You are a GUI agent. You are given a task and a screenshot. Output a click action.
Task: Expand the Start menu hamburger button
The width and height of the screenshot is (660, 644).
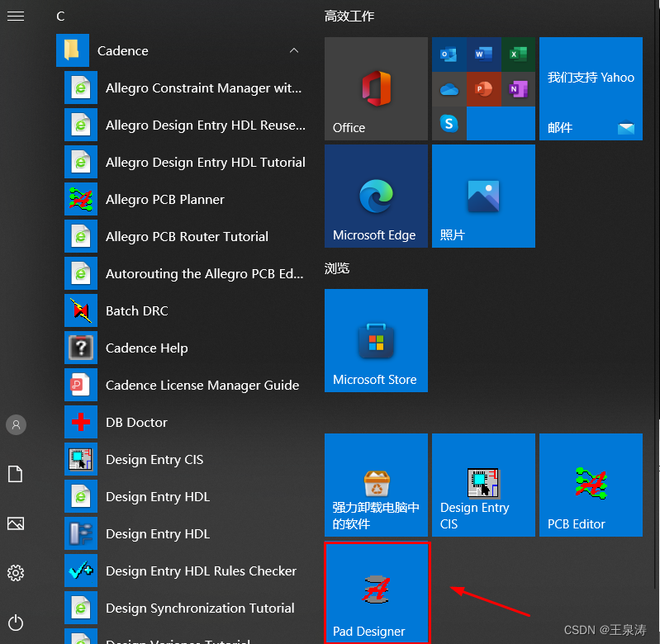[16, 16]
